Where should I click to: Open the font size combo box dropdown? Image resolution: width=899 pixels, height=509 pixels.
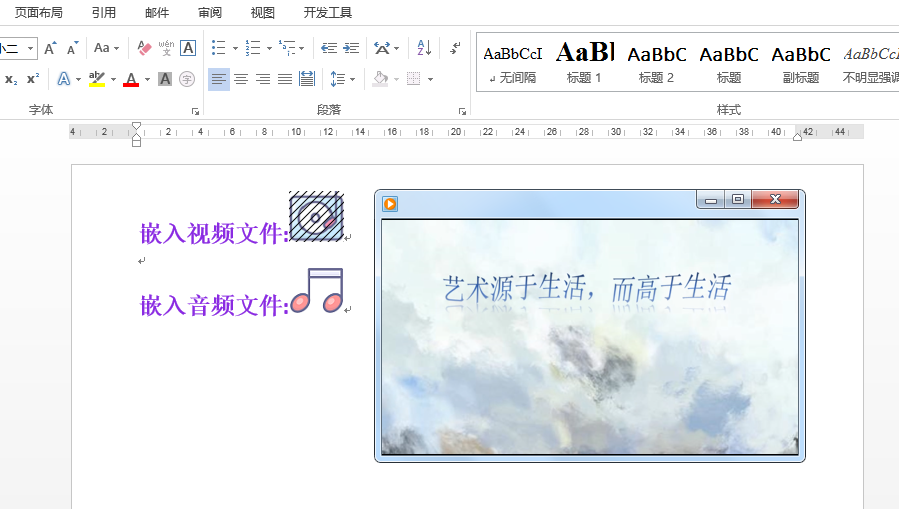point(30,49)
